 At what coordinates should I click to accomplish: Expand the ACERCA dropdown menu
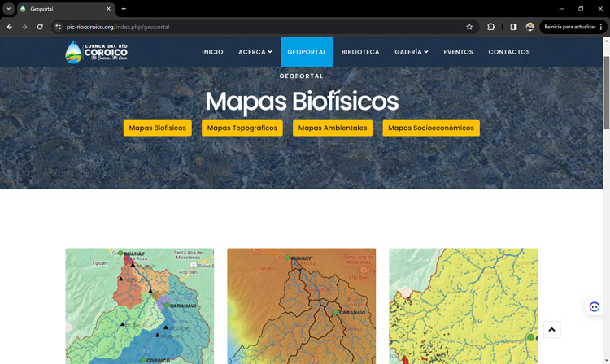tap(255, 52)
